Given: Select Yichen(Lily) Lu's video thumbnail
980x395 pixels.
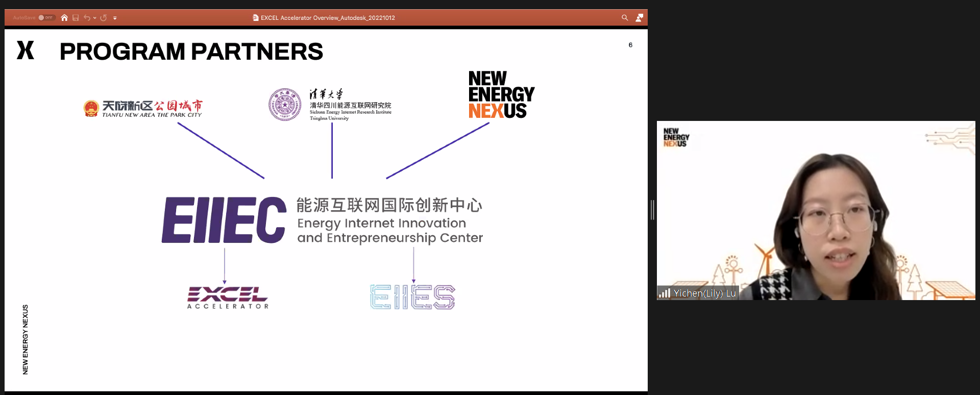Looking at the screenshot, I should pyautogui.click(x=816, y=210).
